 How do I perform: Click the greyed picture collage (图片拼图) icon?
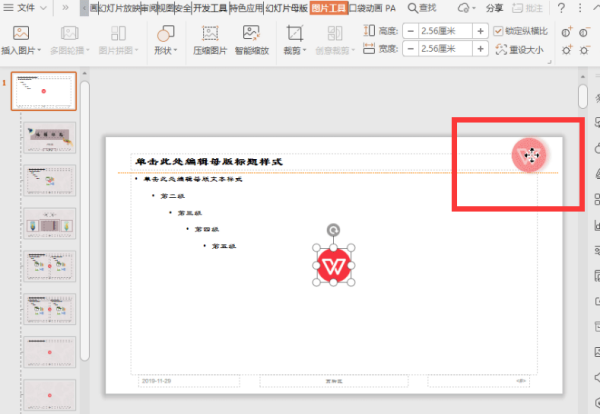click(x=118, y=33)
